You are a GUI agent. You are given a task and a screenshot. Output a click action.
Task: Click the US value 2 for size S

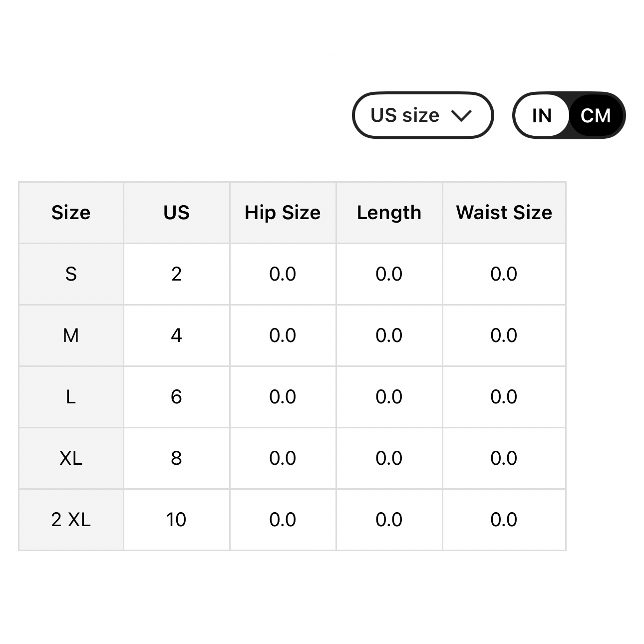click(176, 274)
